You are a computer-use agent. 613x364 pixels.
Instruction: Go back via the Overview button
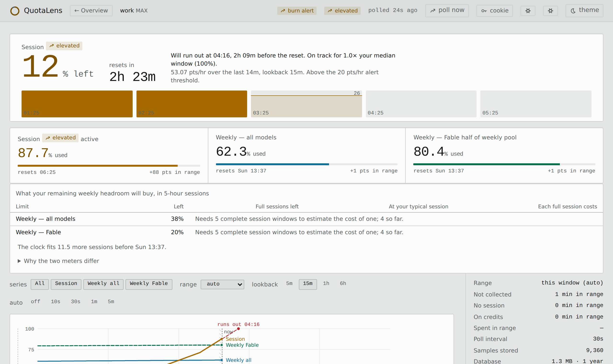point(91,11)
